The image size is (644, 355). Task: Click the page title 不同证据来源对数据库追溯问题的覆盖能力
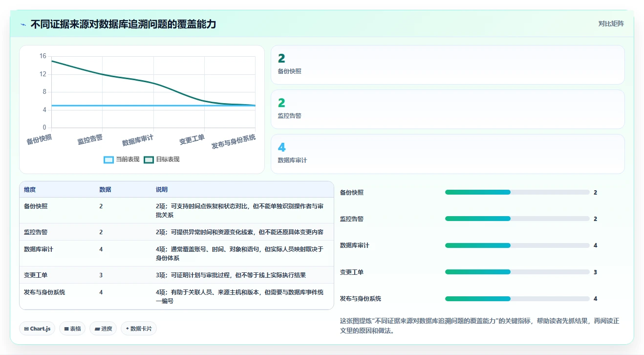[123, 24]
